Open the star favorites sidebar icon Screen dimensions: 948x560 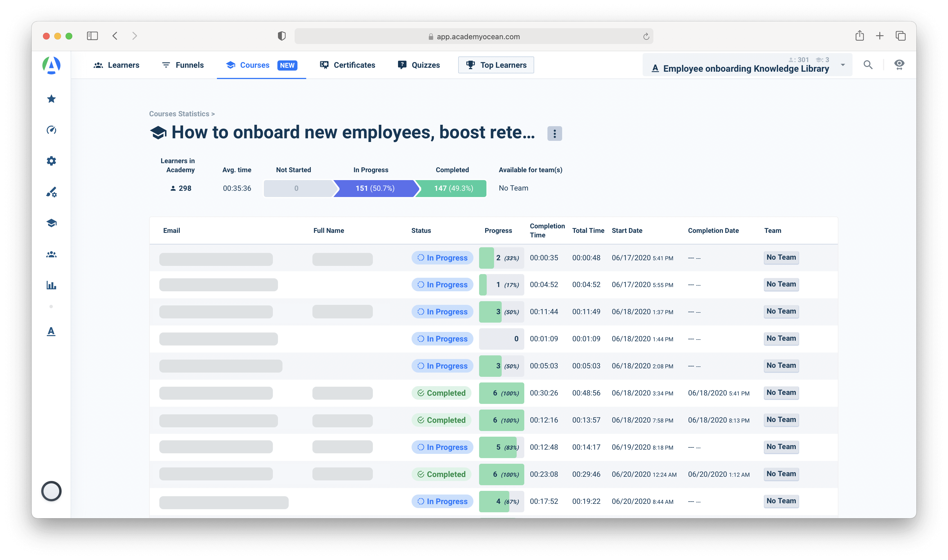pos(51,99)
